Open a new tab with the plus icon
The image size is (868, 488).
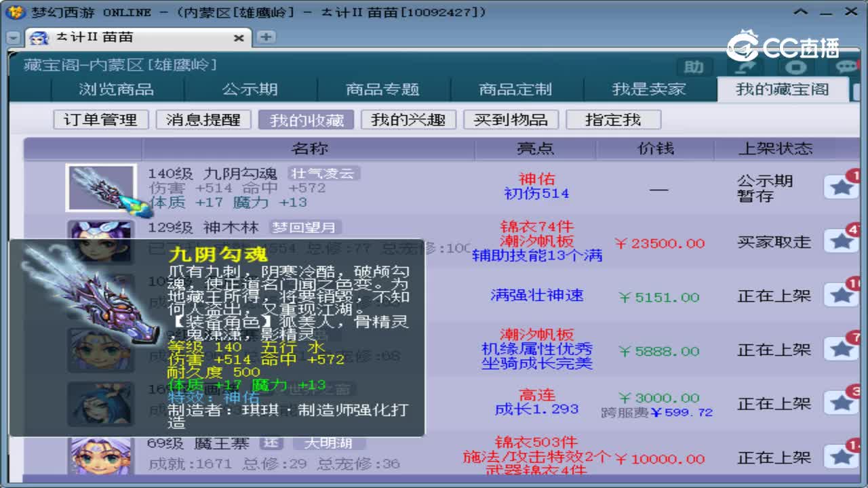tap(265, 37)
